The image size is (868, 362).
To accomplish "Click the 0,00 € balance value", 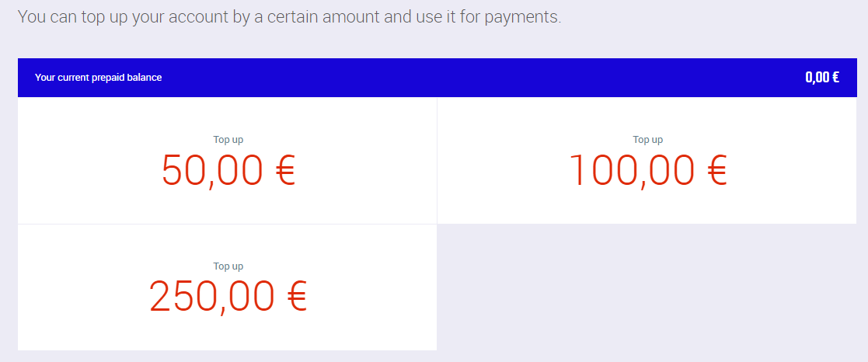I will pyautogui.click(x=821, y=78).
